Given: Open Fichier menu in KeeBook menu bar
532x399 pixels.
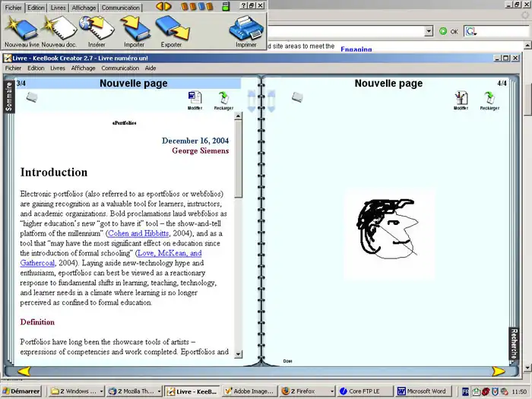Looking at the screenshot, I should (13, 68).
